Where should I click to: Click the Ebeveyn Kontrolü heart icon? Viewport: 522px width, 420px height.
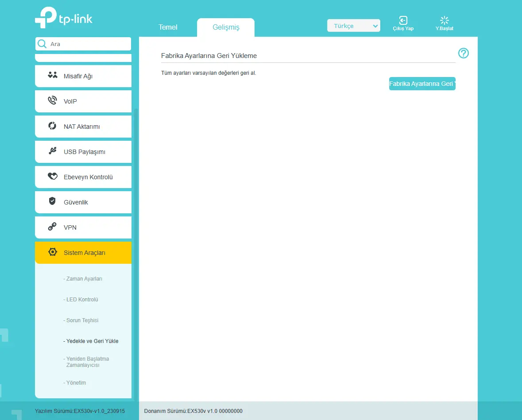pyautogui.click(x=53, y=176)
